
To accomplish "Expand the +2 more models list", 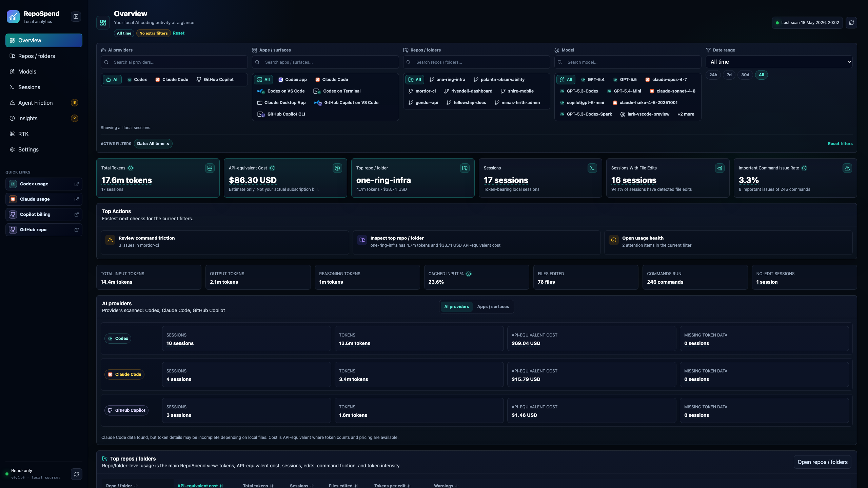I will (x=686, y=114).
